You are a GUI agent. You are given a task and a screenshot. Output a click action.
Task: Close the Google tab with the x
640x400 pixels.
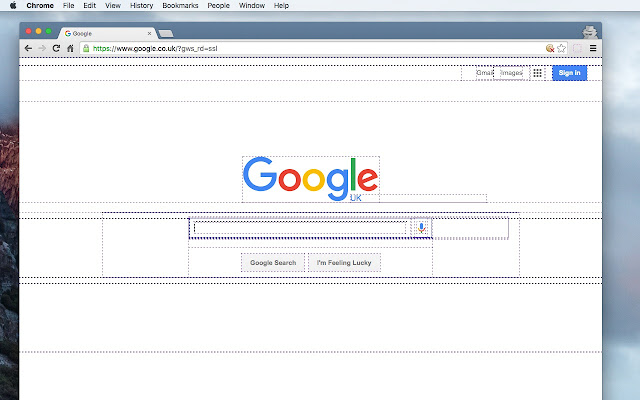tap(149, 33)
